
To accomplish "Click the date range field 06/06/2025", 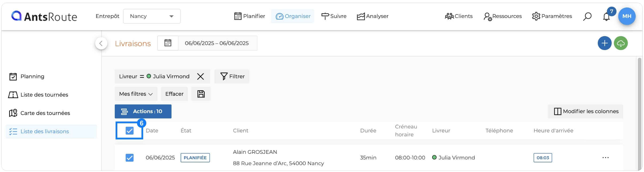I will [x=217, y=43].
